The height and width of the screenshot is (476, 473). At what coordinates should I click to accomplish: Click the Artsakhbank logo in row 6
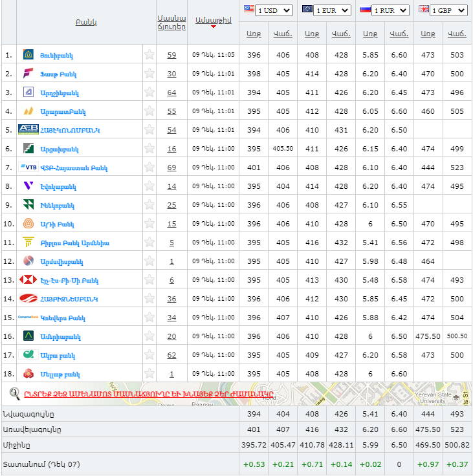pos(28,149)
